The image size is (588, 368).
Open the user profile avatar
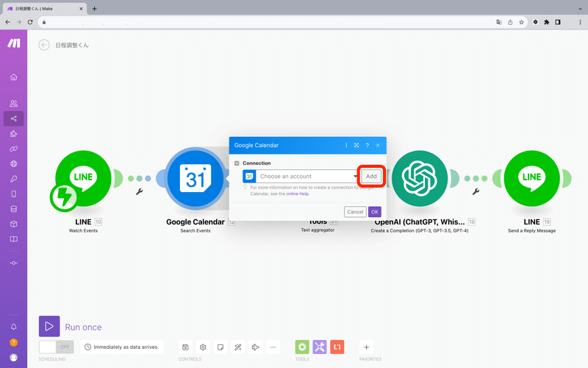tap(13, 358)
